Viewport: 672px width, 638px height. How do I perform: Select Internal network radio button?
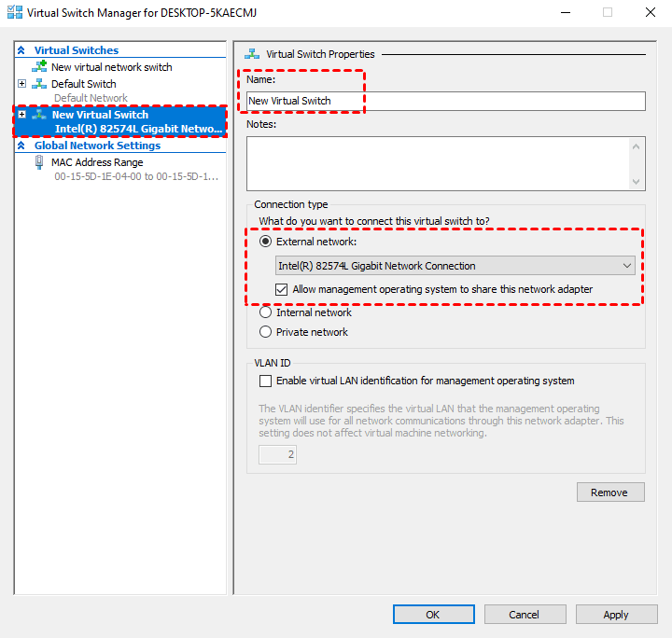266,312
